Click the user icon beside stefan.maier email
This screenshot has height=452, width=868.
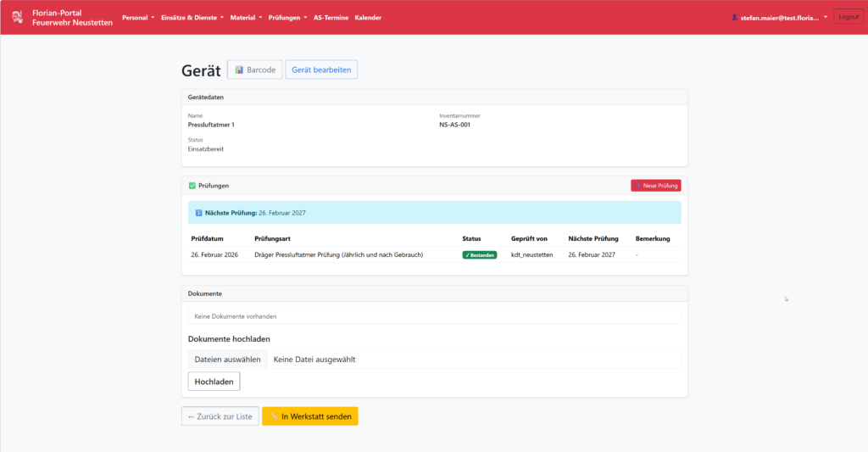(x=734, y=17)
